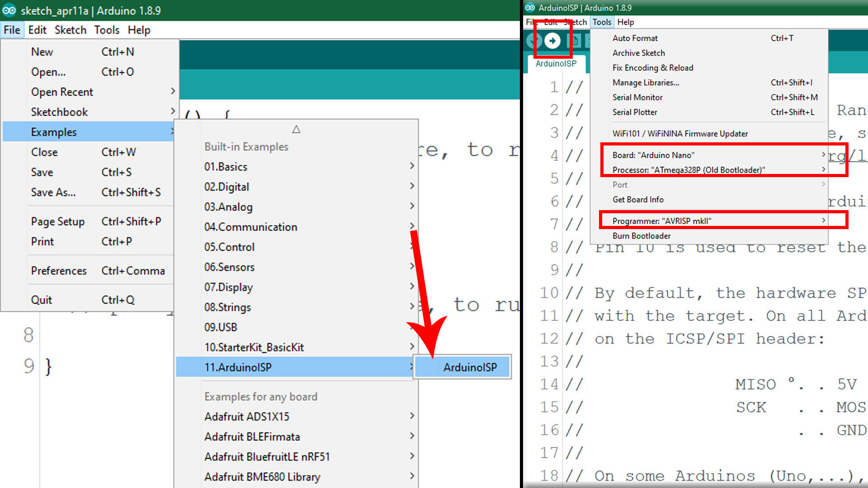The image size is (868, 488).
Task: Select Examples in the File menu
Action: 88,132
